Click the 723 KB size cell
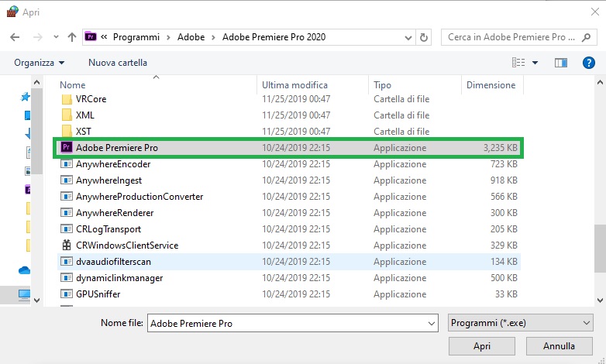This screenshot has height=364, width=606. 504,164
